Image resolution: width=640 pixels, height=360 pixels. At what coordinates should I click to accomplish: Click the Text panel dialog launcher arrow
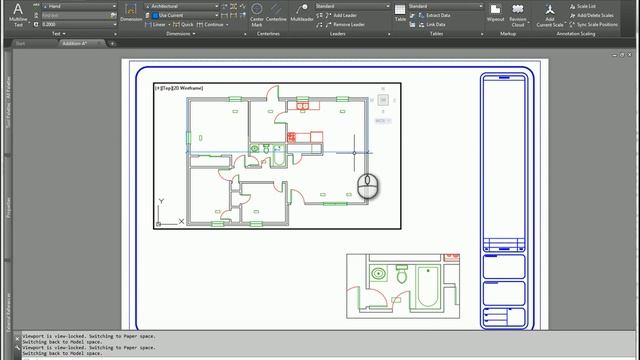pyautogui.click(x=115, y=34)
